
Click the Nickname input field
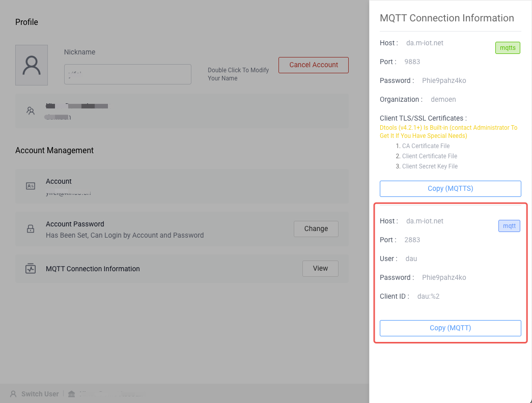click(x=127, y=74)
